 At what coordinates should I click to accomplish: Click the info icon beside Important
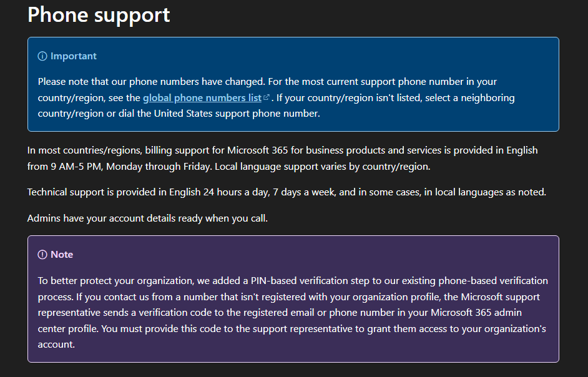pos(42,56)
